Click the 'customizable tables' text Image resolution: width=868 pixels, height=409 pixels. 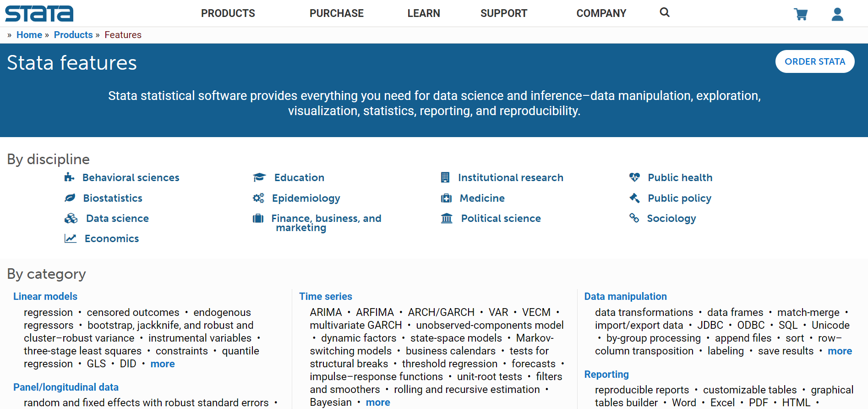(750, 390)
